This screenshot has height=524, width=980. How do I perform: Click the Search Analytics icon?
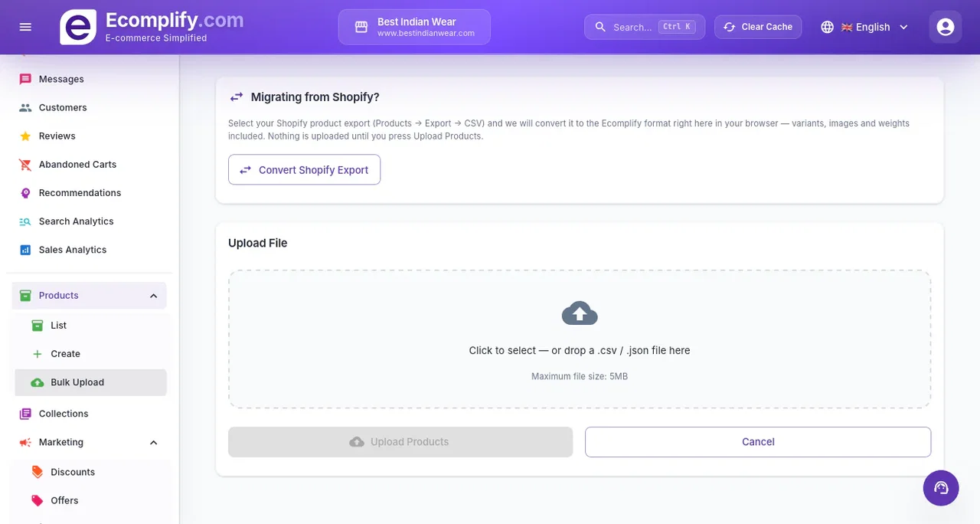tap(25, 221)
